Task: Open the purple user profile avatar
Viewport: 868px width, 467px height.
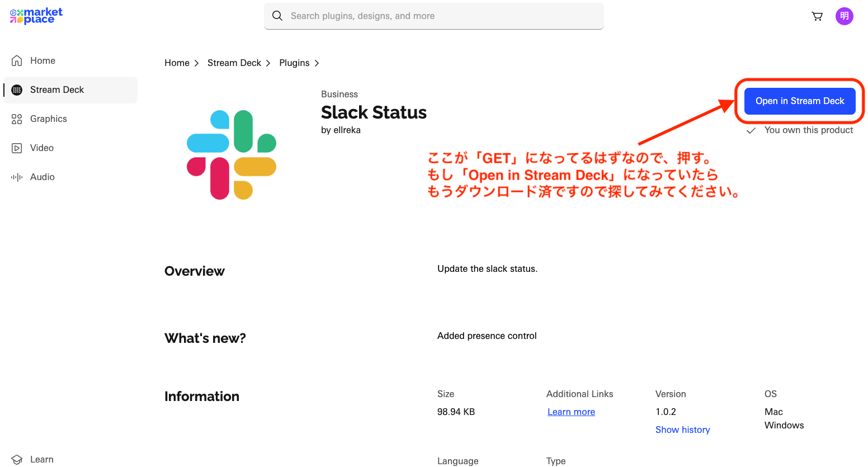Action: click(845, 16)
